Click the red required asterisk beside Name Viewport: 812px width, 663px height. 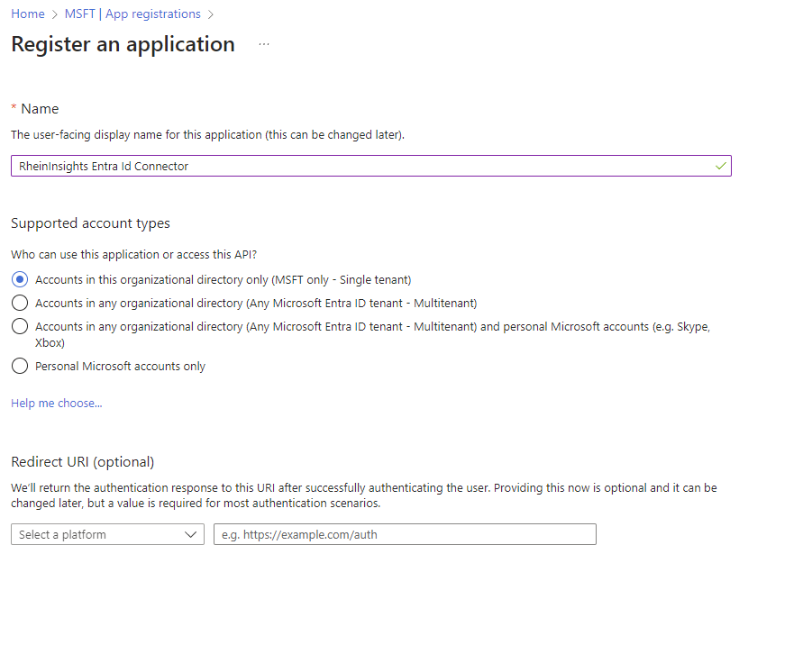[x=14, y=109]
